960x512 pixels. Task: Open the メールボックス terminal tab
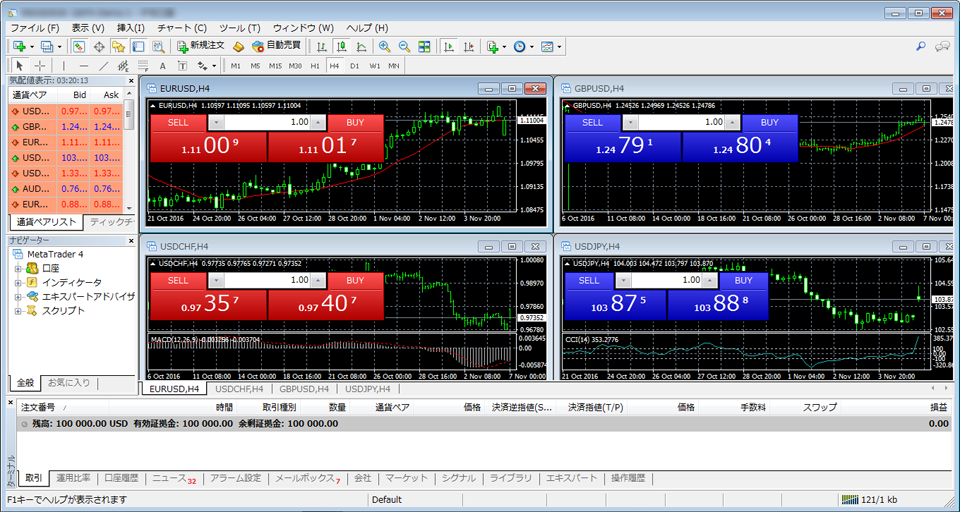click(307, 478)
